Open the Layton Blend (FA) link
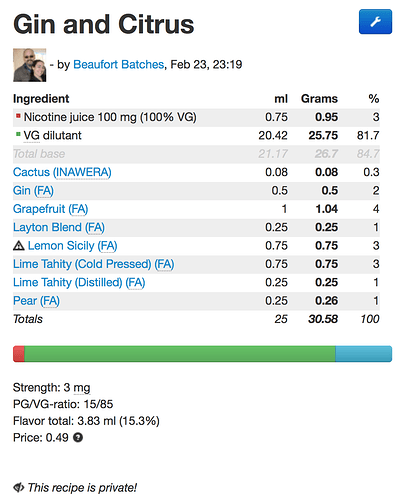 point(59,227)
